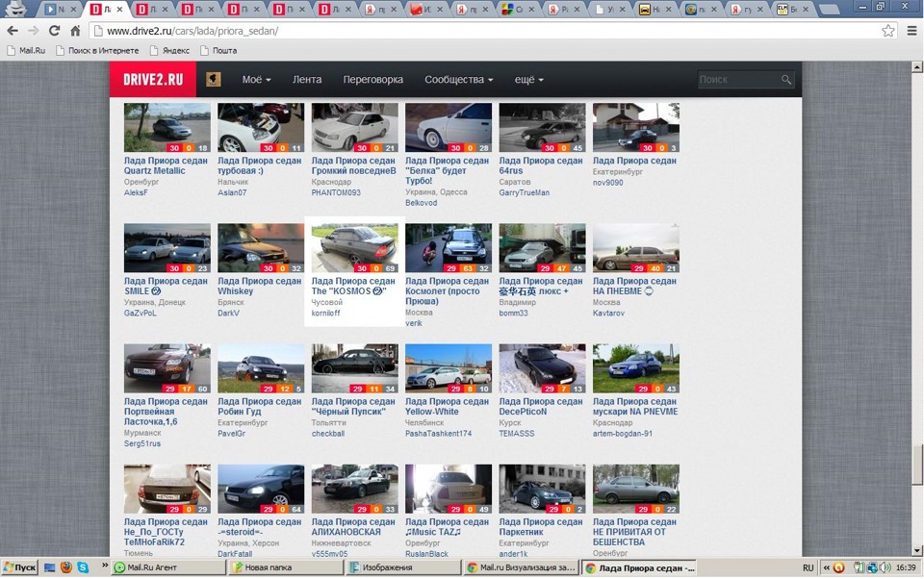The height and width of the screenshot is (579, 924).
Task: Click the search magnifier icon
Action: click(x=786, y=80)
